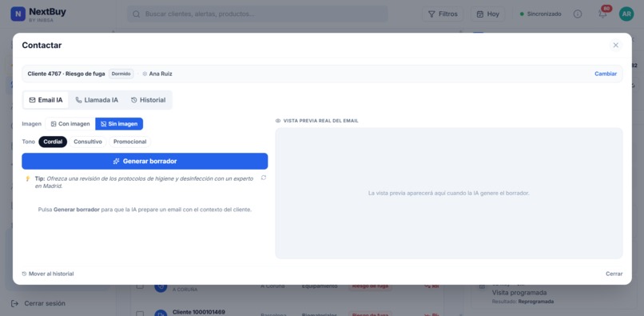Click Mover al historial
The image size is (644, 316).
[x=48, y=274]
